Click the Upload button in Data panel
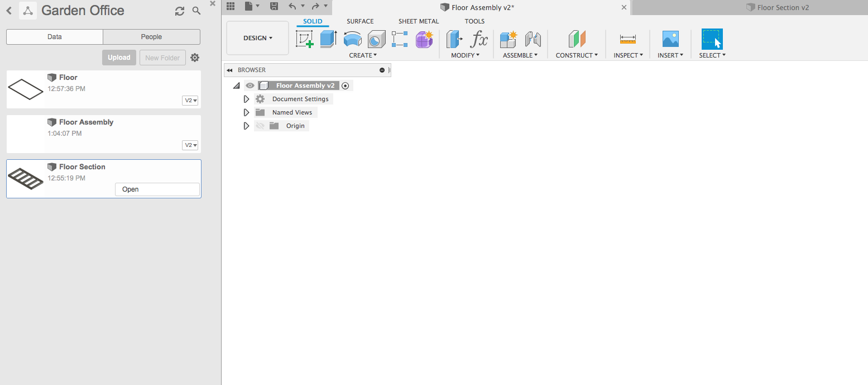The width and height of the screenshot is (868, 385). (x=119, y=57)
